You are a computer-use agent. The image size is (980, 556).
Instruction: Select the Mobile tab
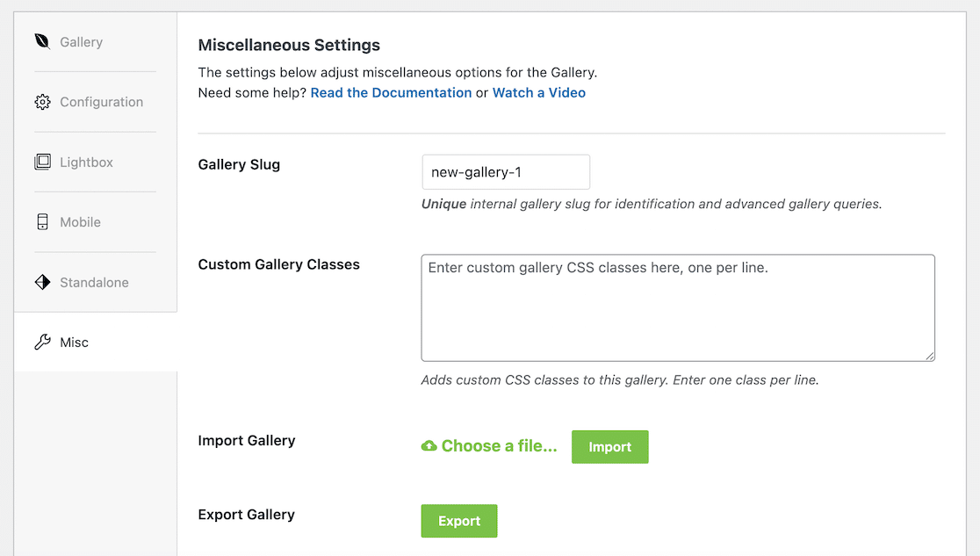pyautogui.click(x=80, y=222)
